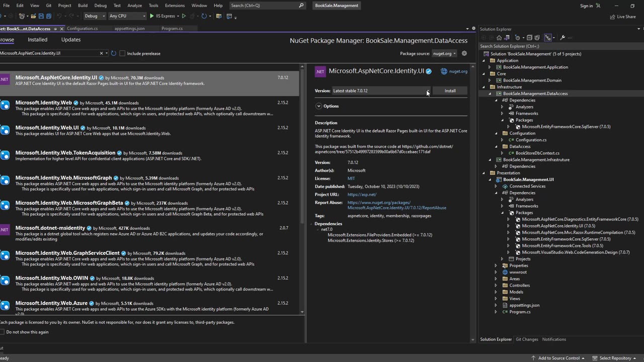The image size is (644, 362).
Task: Expand the Controllers folder
Action: point(496,285)
